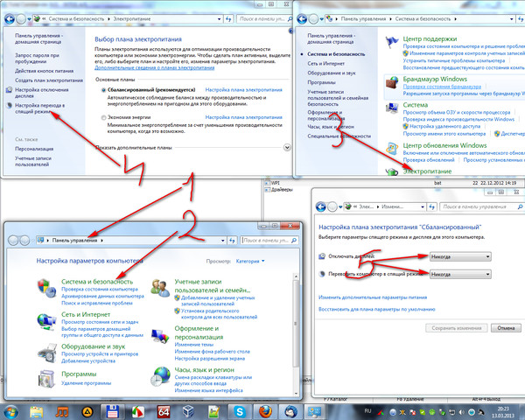Open Windows Explorer folder icon on taskbar
Screen dimensions: 525x420
pos(36,412)
